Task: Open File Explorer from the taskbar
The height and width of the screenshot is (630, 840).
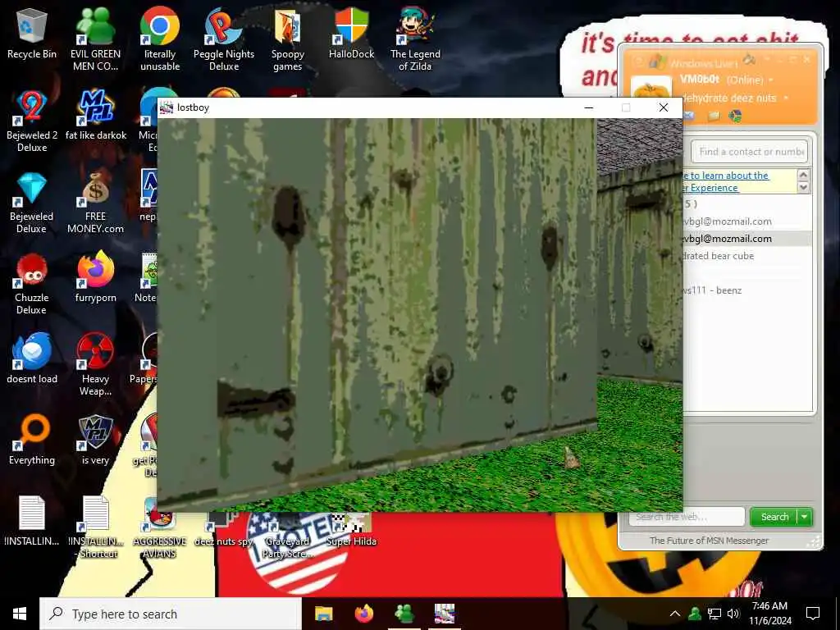Action: (323, 614)
